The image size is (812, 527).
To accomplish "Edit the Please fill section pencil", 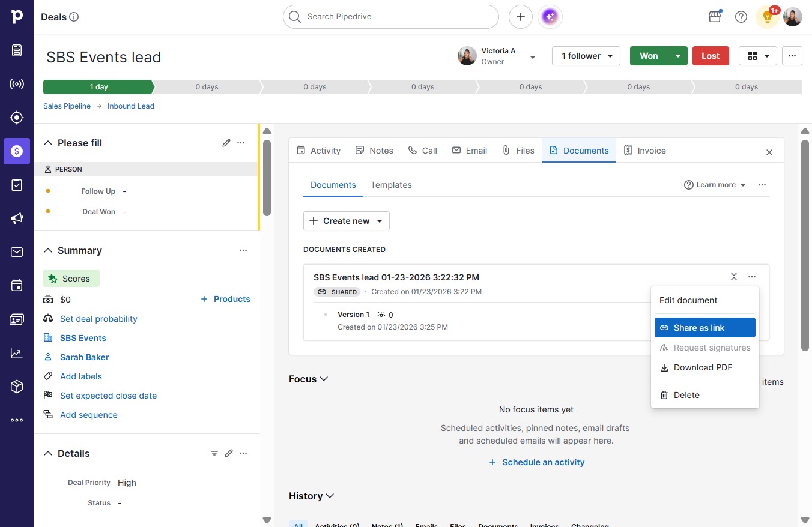I will (x=226, y=143).
